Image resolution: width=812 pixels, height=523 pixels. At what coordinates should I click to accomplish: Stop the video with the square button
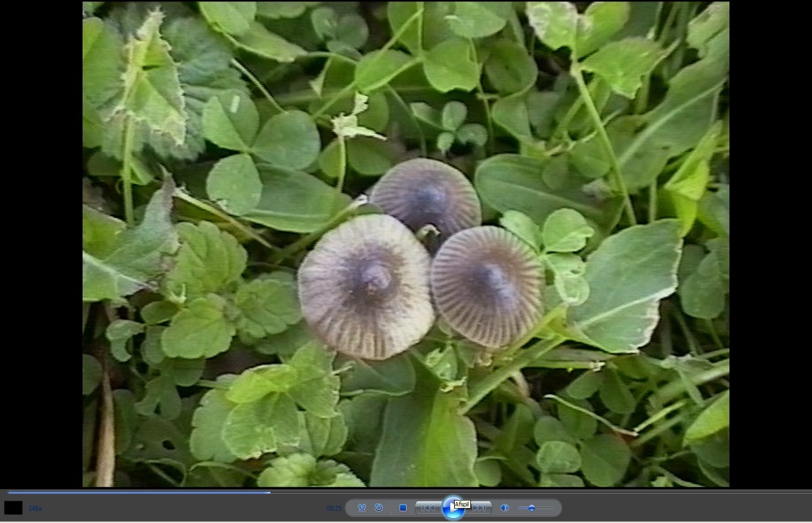click(403, 507)
